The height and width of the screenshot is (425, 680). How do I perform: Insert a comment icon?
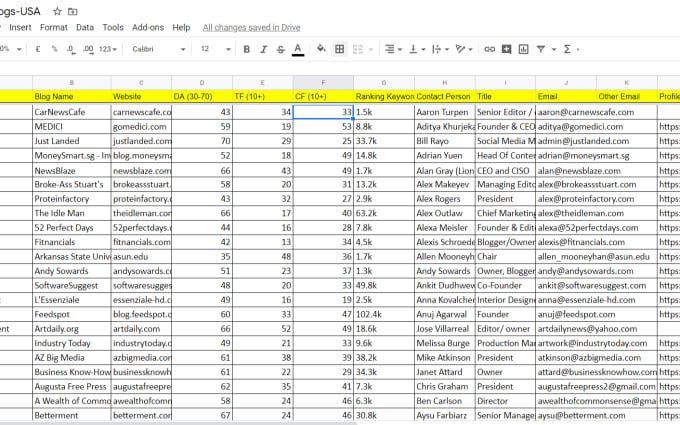click(506, 49)
